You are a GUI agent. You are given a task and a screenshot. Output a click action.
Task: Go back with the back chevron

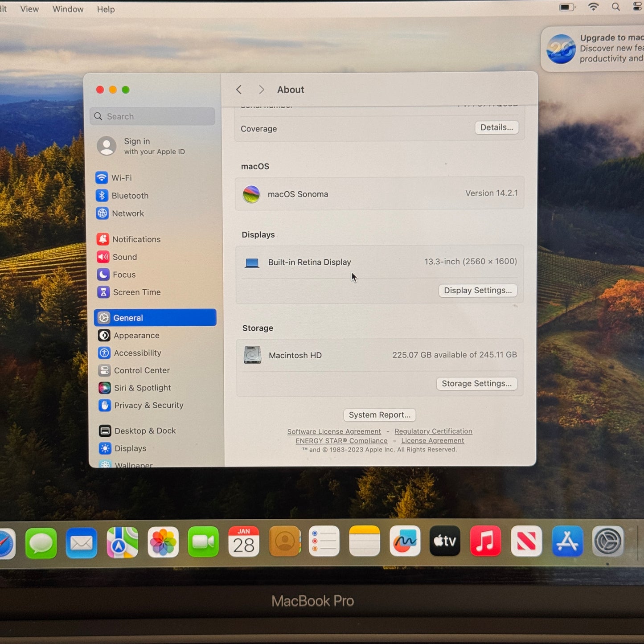pyautogui.click(x=239, y=90)
